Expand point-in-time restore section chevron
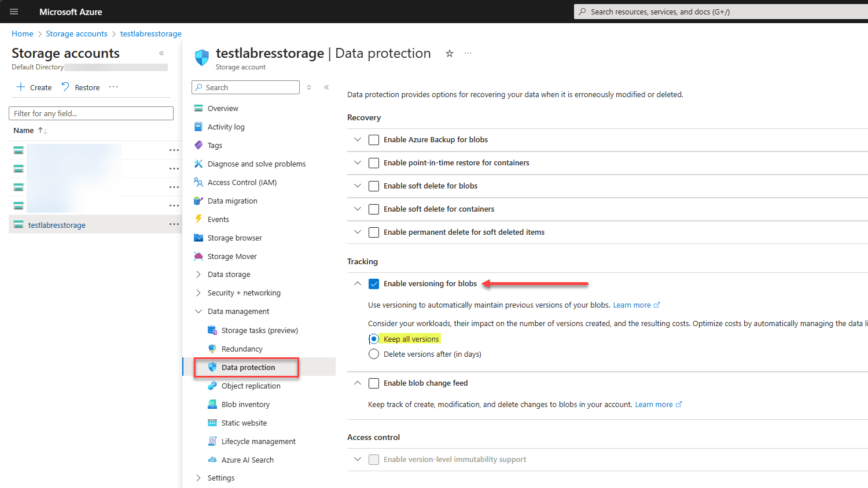The width and height of the screenshot is (868, 488). [x=358, y=162]
